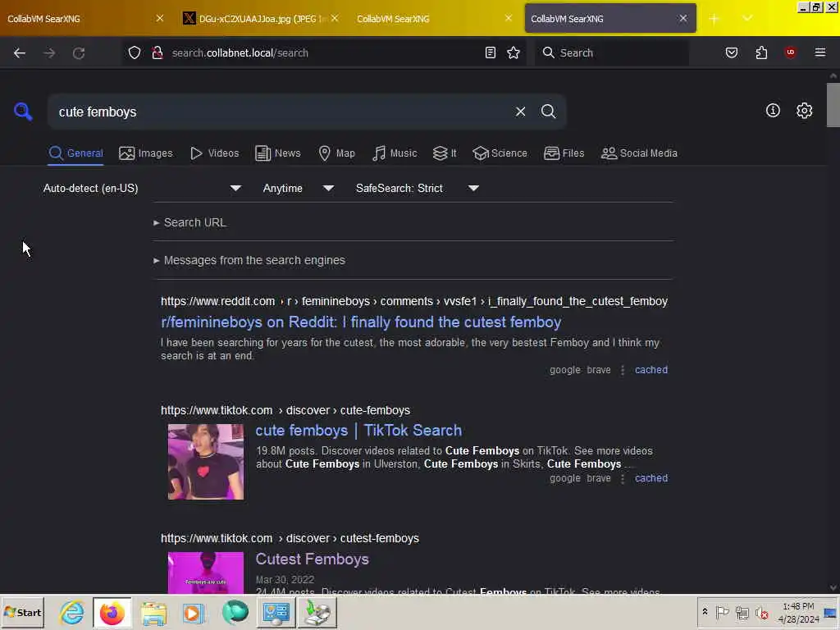Screen dimensions: 840x630
Task: Open the Cutest Femboys result link
Action: (312, 559)
